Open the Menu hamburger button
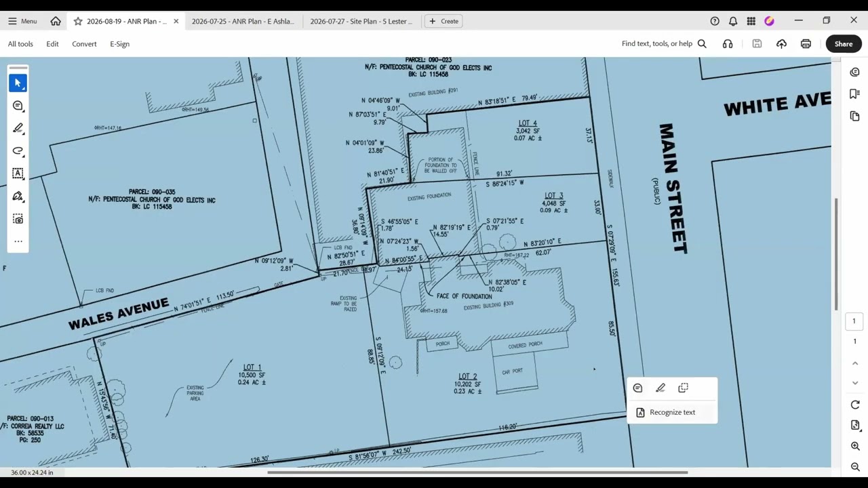The height and width of the screenshot is (488, 868). point(22,21)
